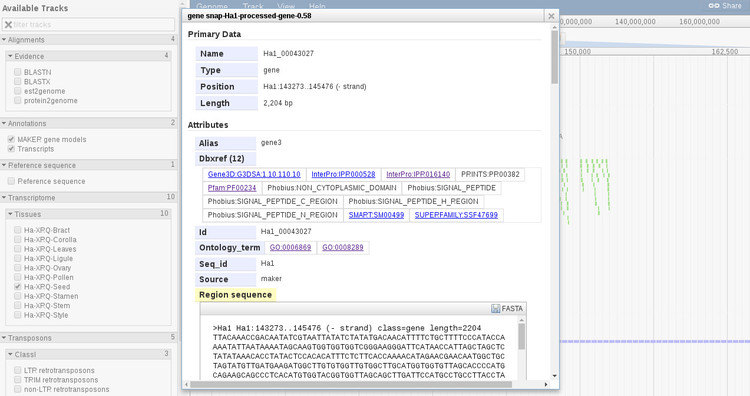Click sequence box scroll up arrow
This screenshot has height=396, width=750.
click(521, 320)
